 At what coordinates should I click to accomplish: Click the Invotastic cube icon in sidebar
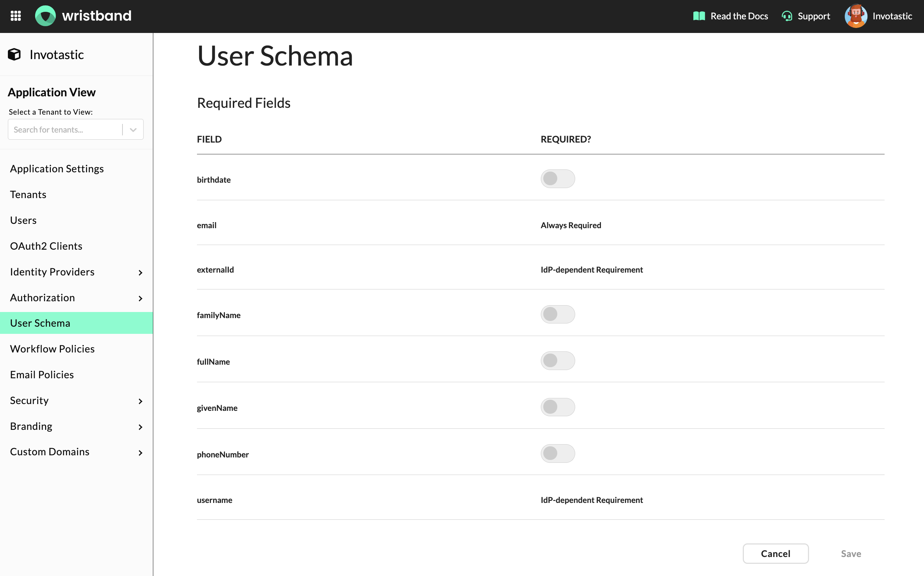[14, 54]
